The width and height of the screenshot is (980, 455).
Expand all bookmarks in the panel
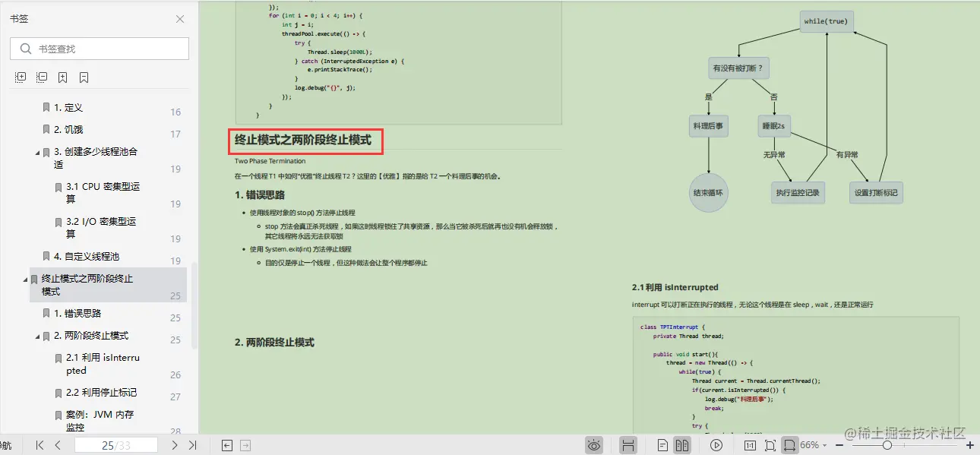(x=20, y=77)
